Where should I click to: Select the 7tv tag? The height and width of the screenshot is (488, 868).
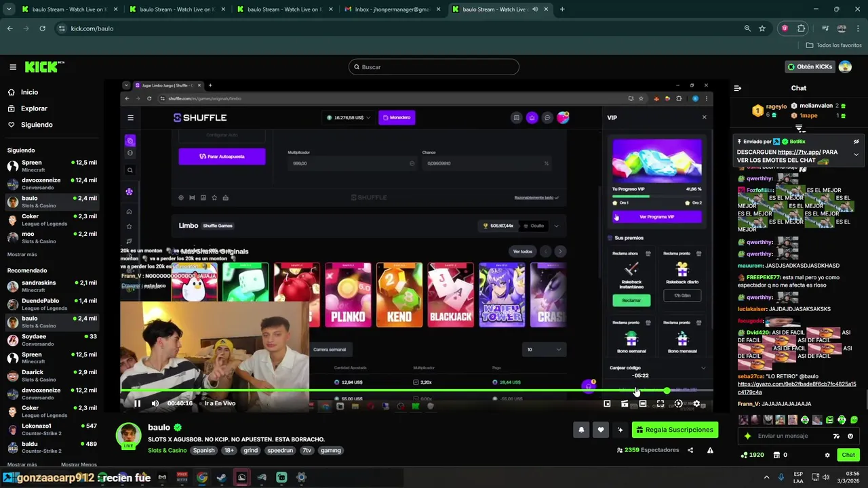[x=307, y=450]
